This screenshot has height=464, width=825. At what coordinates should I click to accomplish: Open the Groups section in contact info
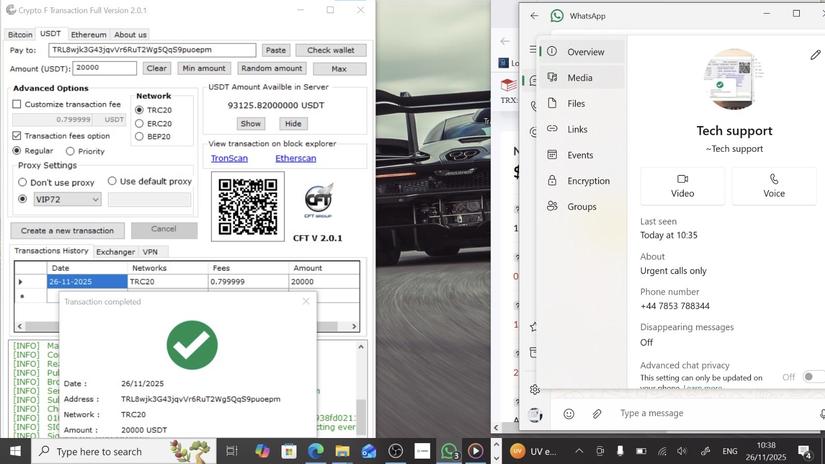coord(582,206)
